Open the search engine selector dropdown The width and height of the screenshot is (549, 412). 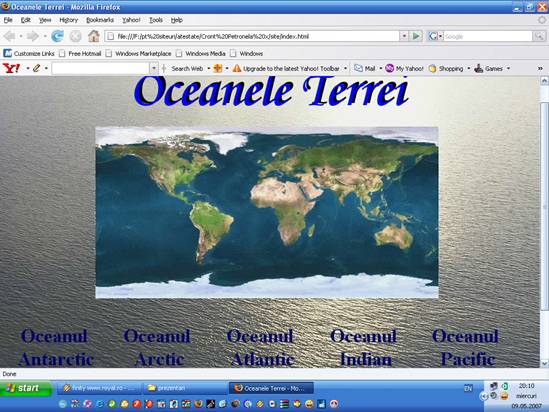click(440, 36)
